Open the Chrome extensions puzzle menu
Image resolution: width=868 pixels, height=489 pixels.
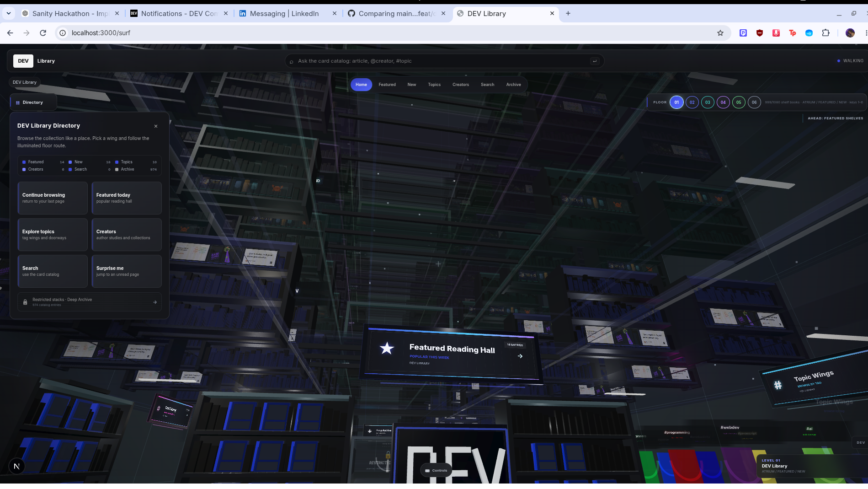point(825,33)
